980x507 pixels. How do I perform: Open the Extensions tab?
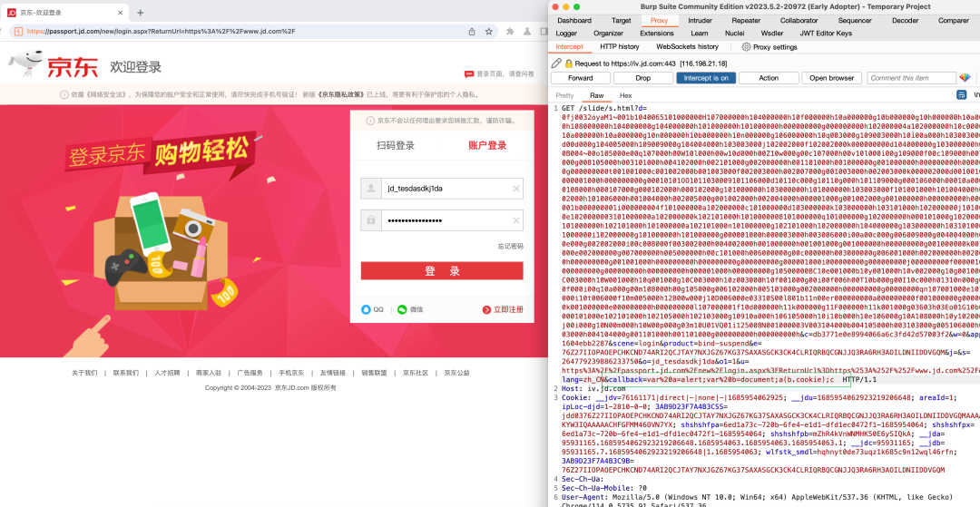pyautogui.click(x=657, y=33)
